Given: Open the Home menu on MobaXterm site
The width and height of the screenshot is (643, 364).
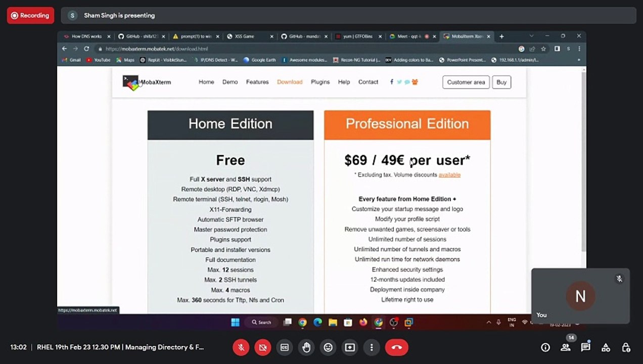Looking at the screenshot, I should 206,82.
